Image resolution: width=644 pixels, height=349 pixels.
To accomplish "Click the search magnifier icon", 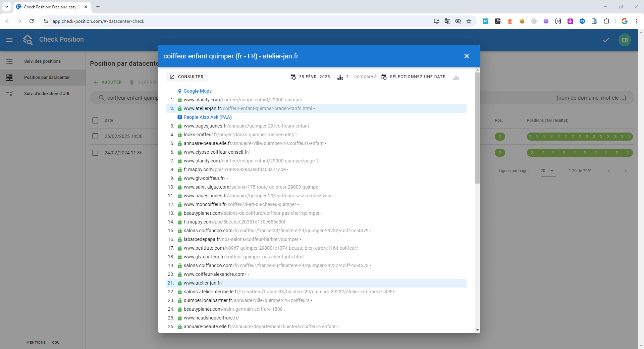I will [102, 98].
